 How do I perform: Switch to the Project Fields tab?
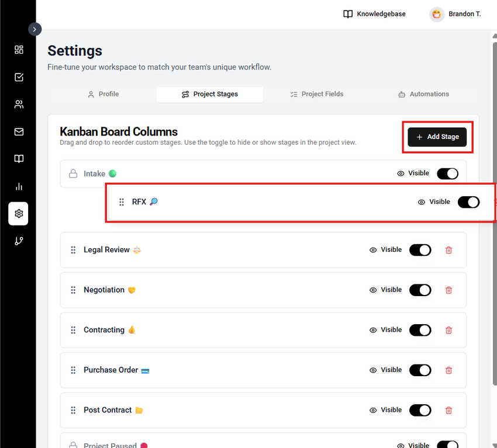(317, 94)
